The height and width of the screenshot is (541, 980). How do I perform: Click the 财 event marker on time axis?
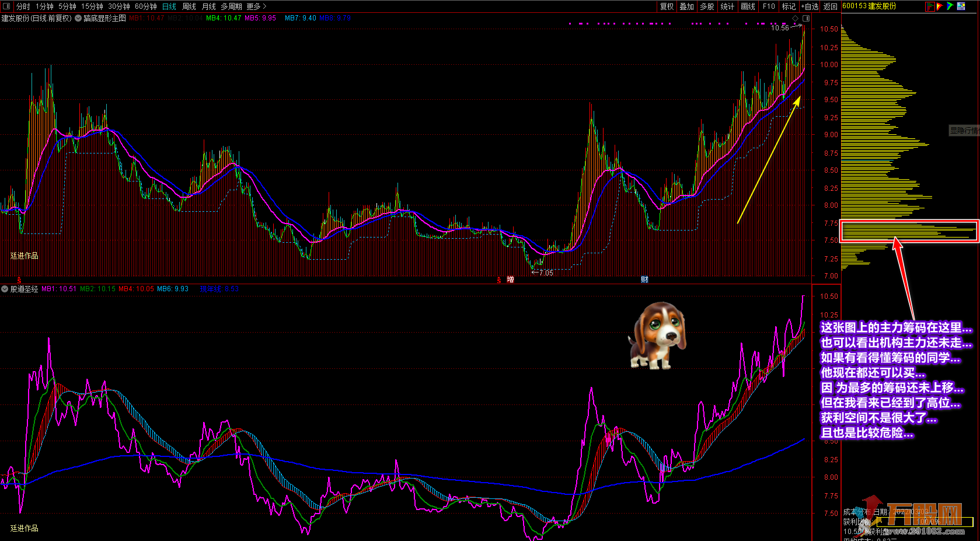point(644,280)
